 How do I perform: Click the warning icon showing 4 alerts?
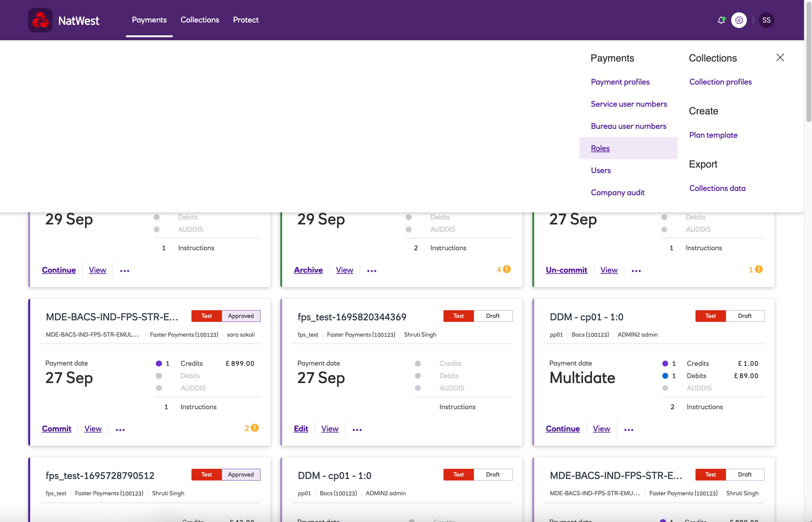point(507,270)
